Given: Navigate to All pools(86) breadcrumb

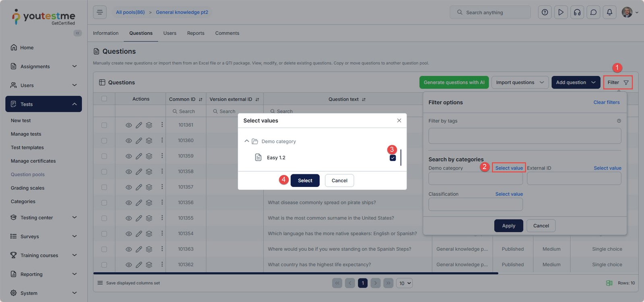Looking at the screenshot, I should pyautogui.click(x=130, y=12).
